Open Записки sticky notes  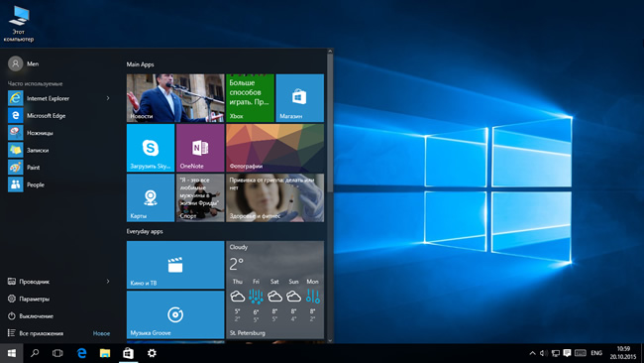click(59, 150)
